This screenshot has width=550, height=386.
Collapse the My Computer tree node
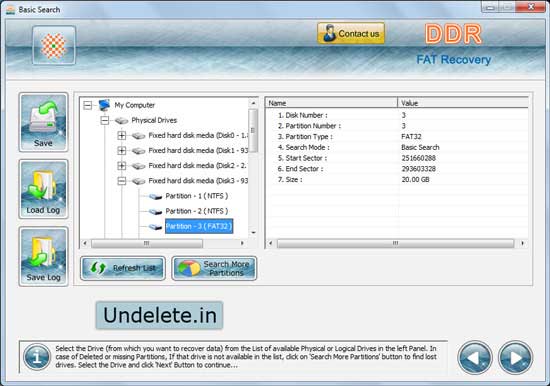click(x=88, y=105)
